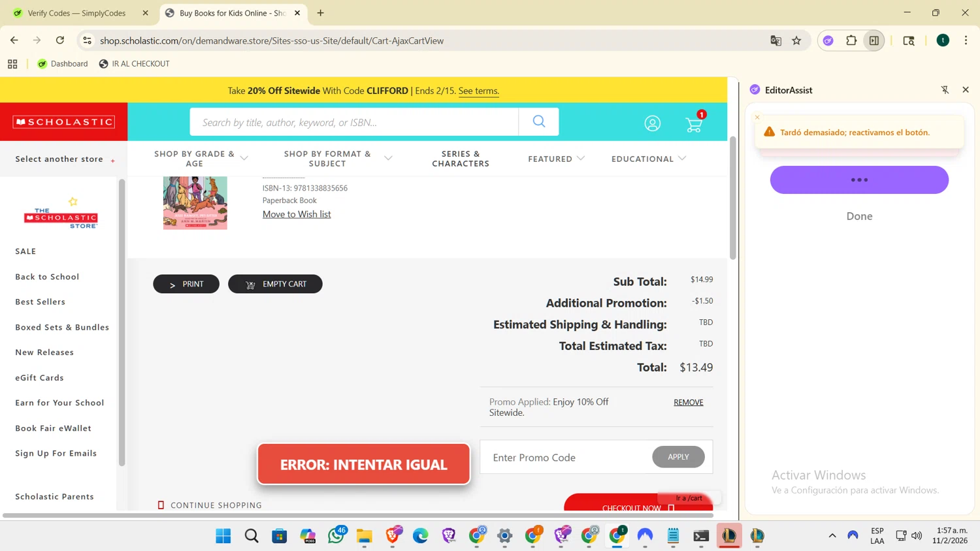Reload the page
The width and height of the screenshot is (980, 551).
[60, 40]
